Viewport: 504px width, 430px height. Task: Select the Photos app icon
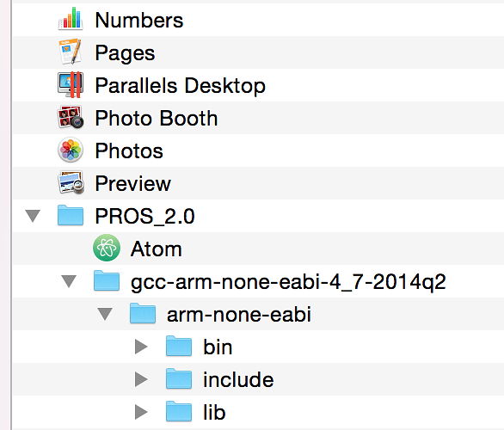pyautogui.click(x=71, y=150)
